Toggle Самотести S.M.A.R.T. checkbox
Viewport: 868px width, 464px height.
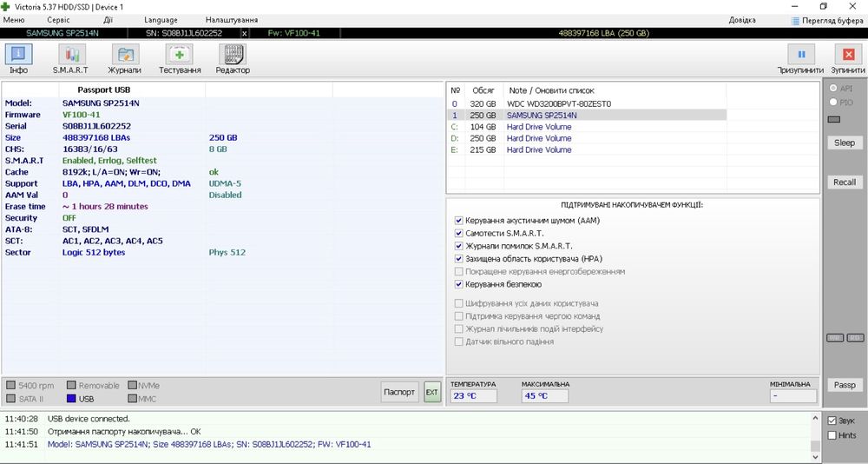point(458,234)
